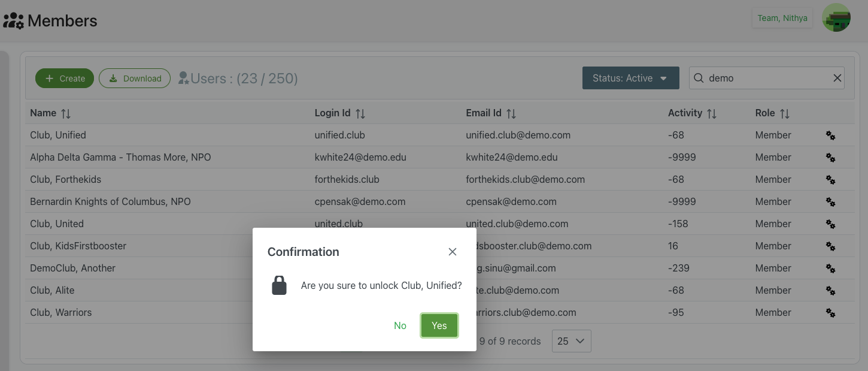
Task: Click the settings cog on Club, Unified row
Action: (830, 135)
